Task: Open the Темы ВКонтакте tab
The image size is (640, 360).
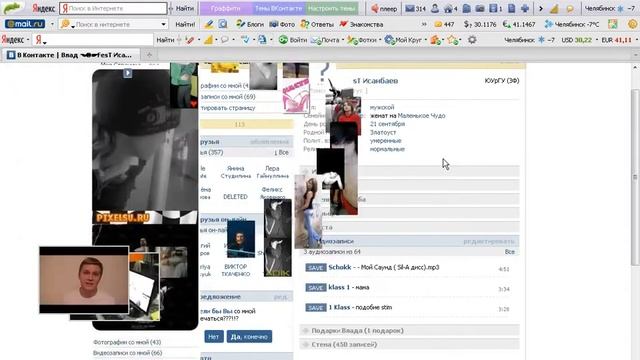Action: click(278, 8)
